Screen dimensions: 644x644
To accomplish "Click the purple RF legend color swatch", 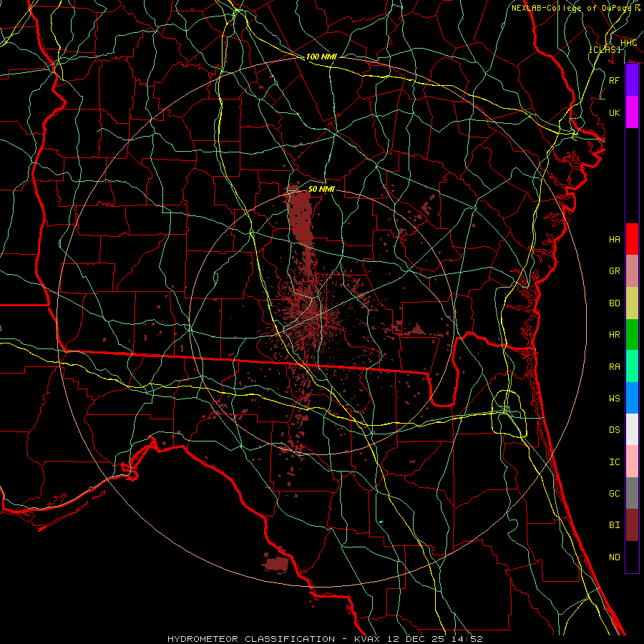I will (632, 80).
